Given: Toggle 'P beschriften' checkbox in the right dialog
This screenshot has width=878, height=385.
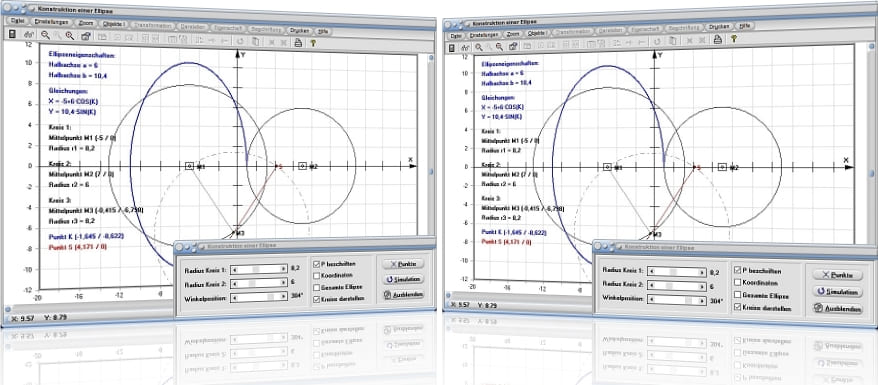Looking at the screenshot, I should click(737, 270).
